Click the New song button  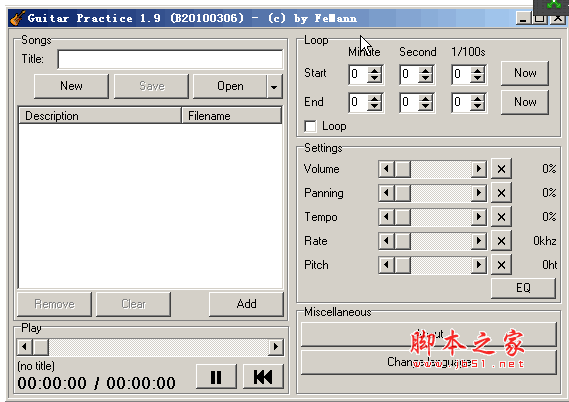tap(71, 86)
